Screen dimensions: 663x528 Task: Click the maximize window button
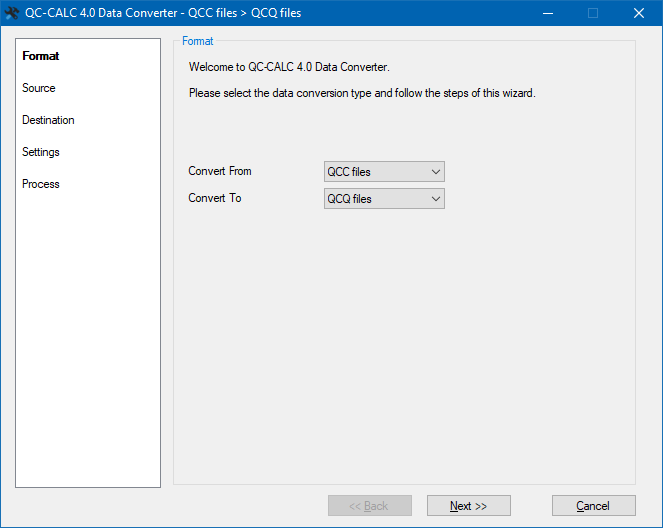pyautogui.click(x=593, y=13)
